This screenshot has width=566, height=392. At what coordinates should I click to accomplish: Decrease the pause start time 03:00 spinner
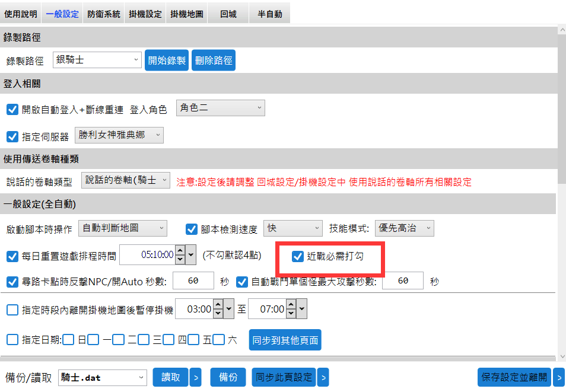[x=218, y=313]
